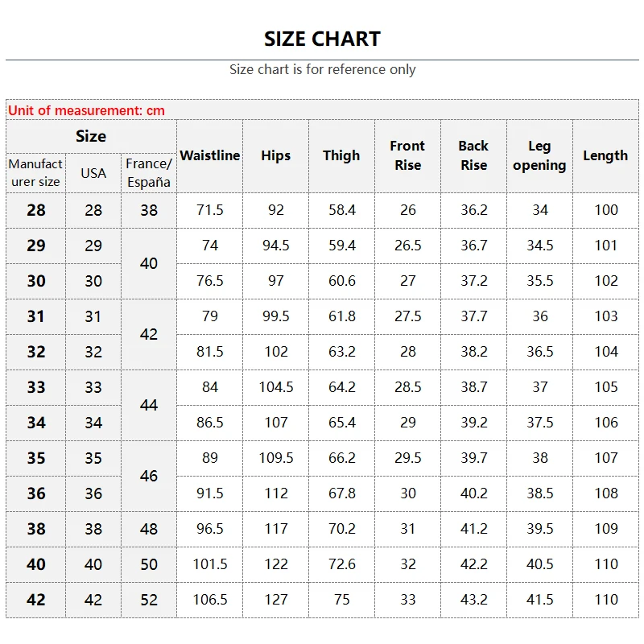Viewport: 644px width, 644px height.
Task: Click the Length column header
Action: point(605,155)
